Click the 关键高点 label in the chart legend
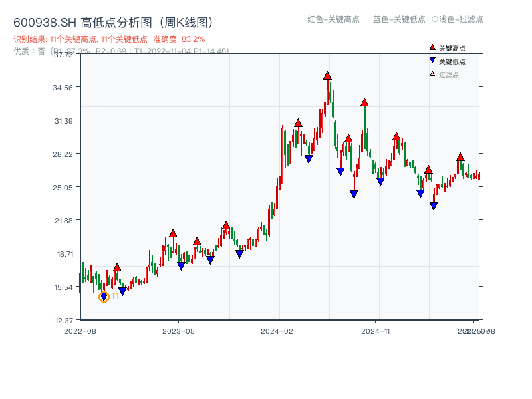 point(452,48)
